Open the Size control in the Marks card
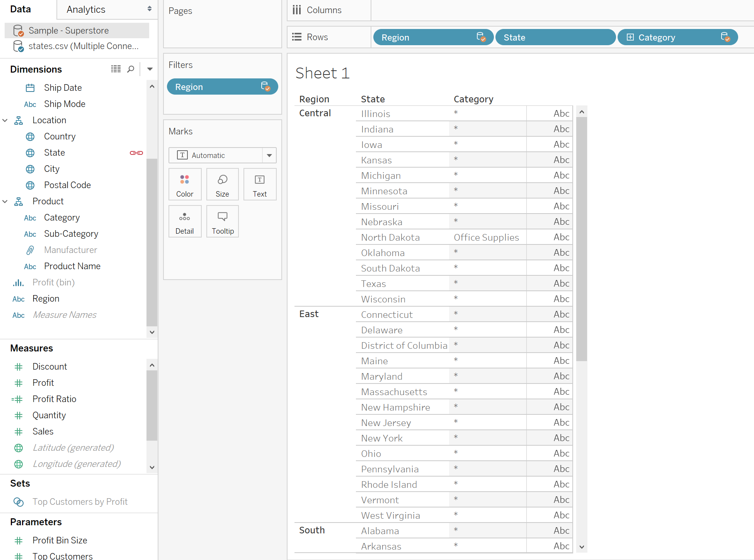Image resolution: width=754 pixels, height=560 pixels. click(222, 184)
